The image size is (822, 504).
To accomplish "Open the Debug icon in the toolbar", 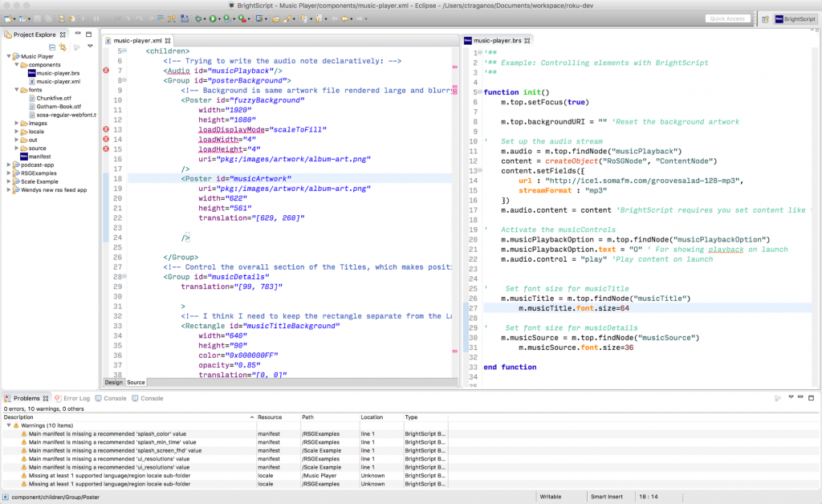I will pyautogui.click(x=197, y=18).
